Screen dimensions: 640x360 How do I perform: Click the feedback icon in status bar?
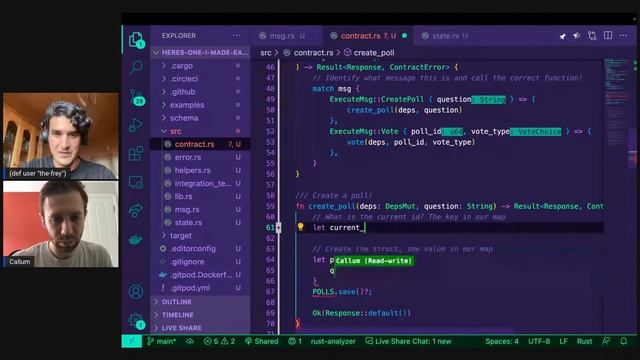click(606, 341)
